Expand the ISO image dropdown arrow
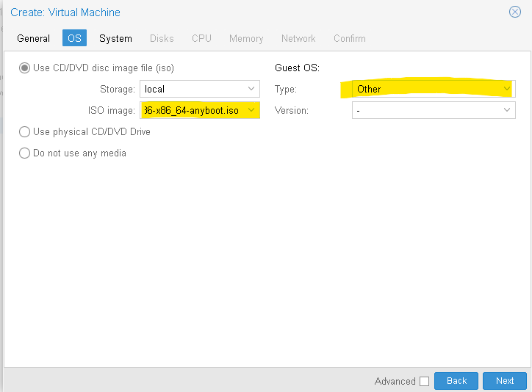Screen dimensions: 532x392 [251, 110]
